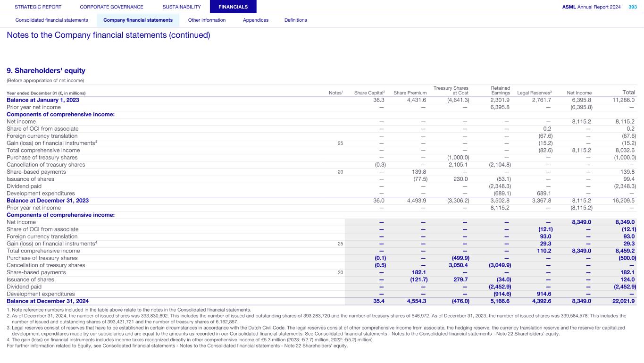This screenshot has width=644, height=363.
Task: Select Company financial statements sub-tab
Action: [x=138, y=20]
